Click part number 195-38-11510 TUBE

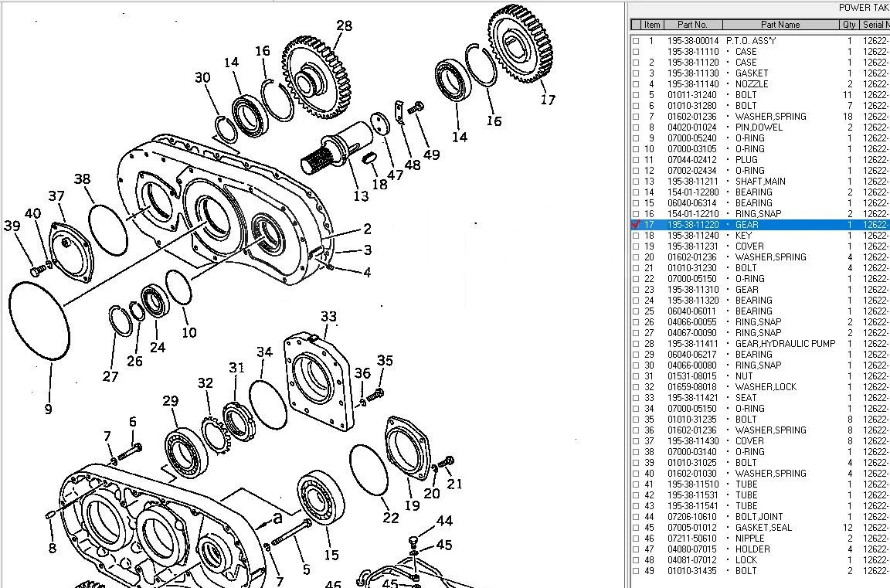pos(693,484)
